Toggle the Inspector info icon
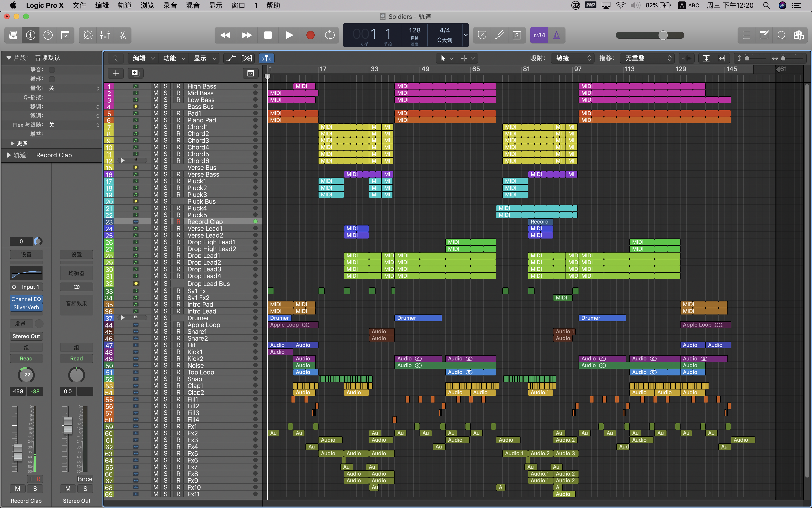The width and height of the screenshot is (812, 508). tap(30, 35)
